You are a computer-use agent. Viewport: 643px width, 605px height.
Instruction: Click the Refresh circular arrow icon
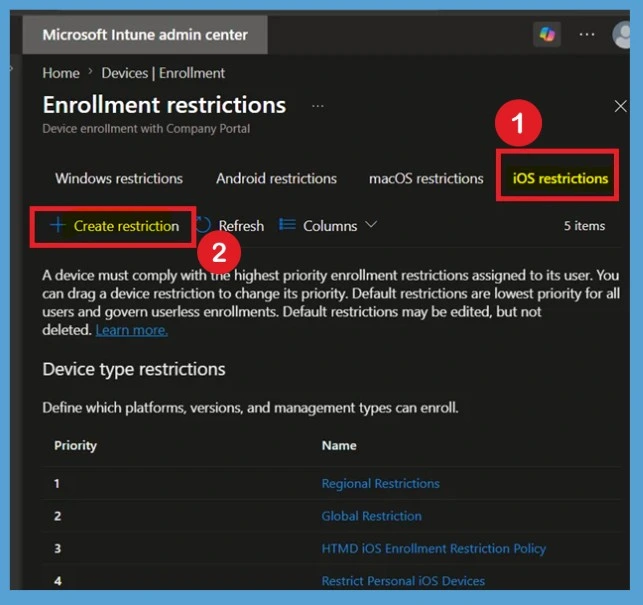203,225
